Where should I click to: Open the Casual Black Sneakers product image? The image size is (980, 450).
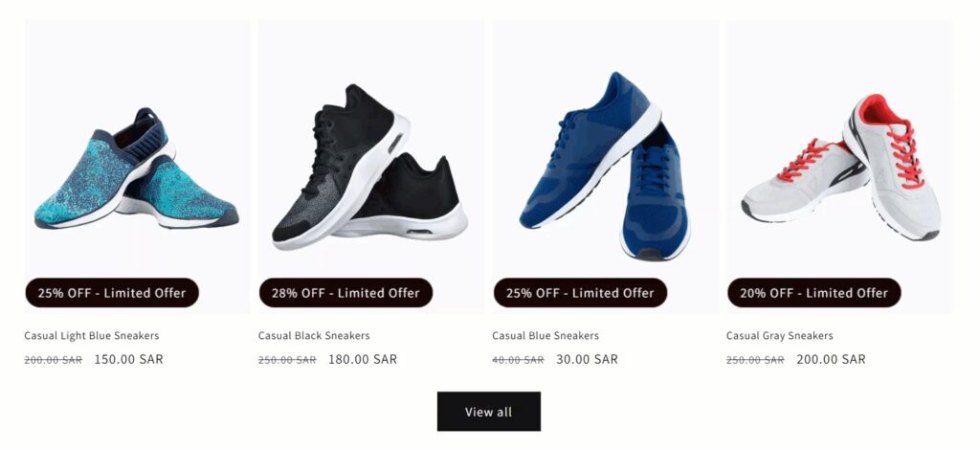point(370,168)
